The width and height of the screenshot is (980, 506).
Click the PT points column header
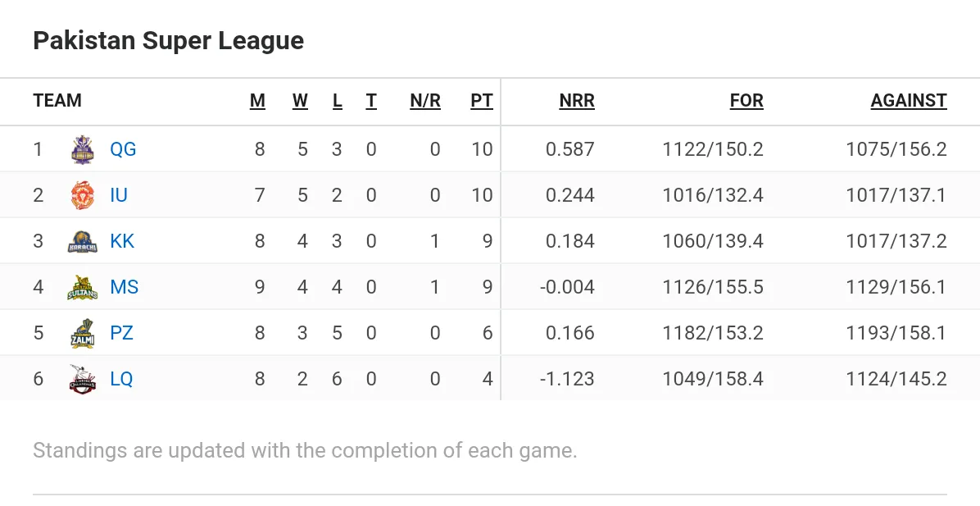point(481,102)
